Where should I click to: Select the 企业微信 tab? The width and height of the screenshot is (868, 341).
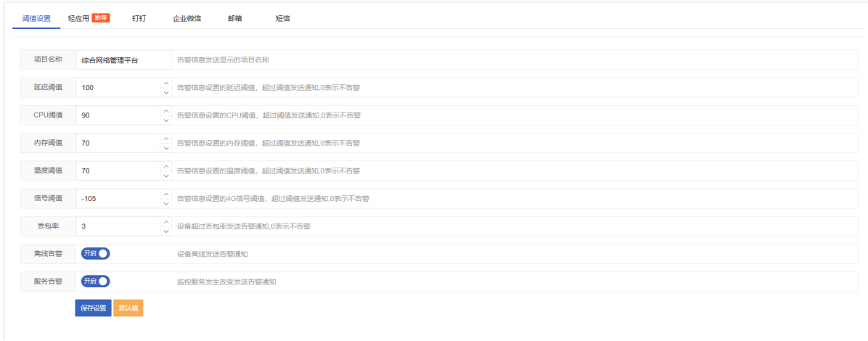187,18
